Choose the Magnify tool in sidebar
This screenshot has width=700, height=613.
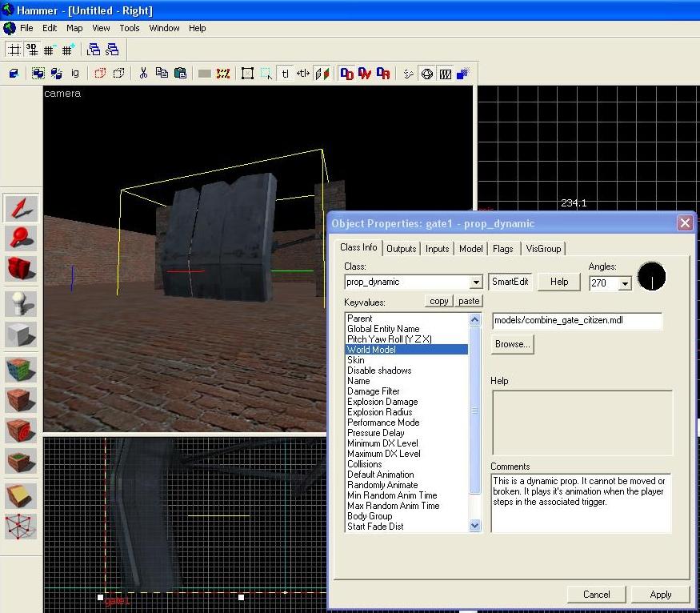tap(21, 237)
